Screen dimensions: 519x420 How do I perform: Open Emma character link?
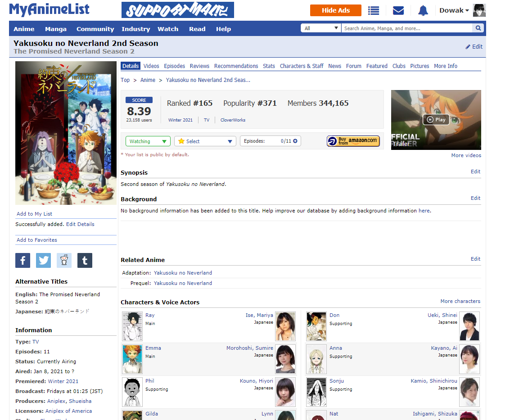coord(153,348)
